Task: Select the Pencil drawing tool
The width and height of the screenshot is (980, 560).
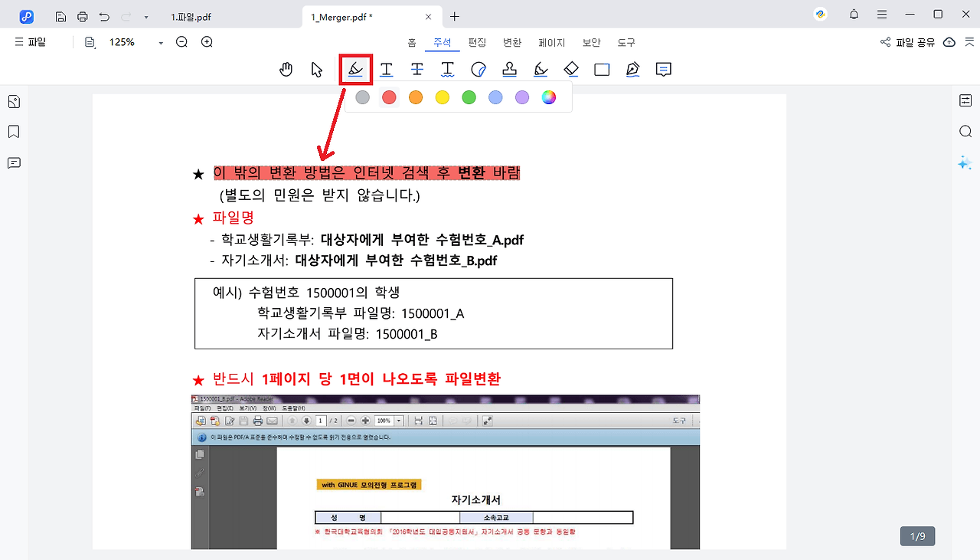Action: click(x=541, y=70)
